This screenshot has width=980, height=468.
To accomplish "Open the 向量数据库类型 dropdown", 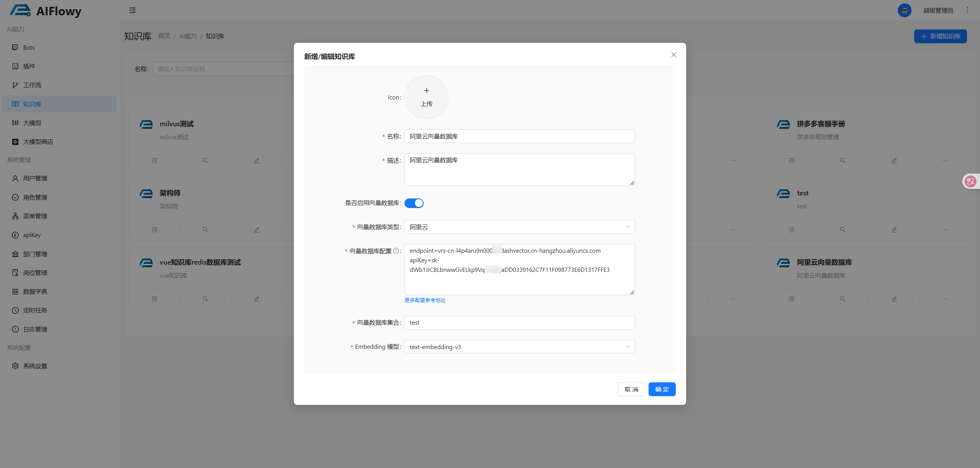I will [519, 227].
